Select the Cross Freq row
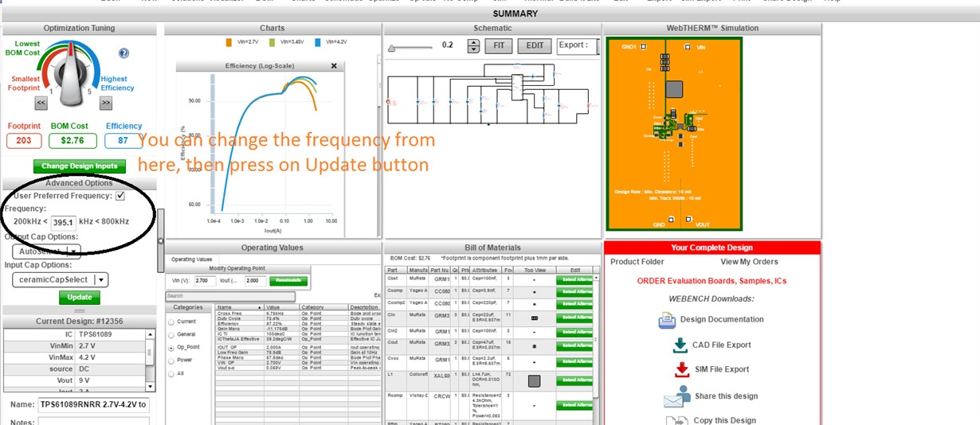This screenshot has height=425, width=980. 298,314
